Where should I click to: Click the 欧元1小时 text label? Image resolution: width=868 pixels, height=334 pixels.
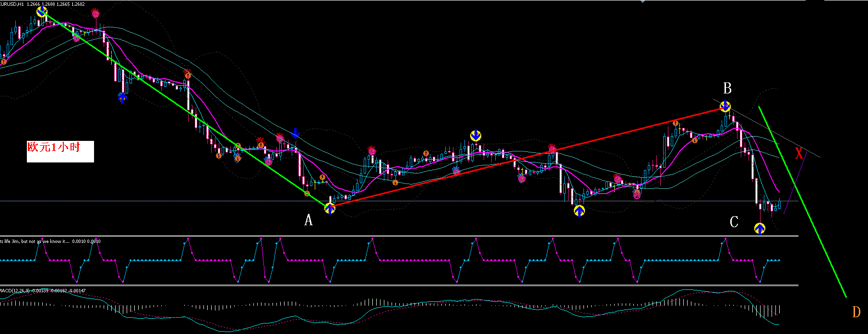pos(54,147)
